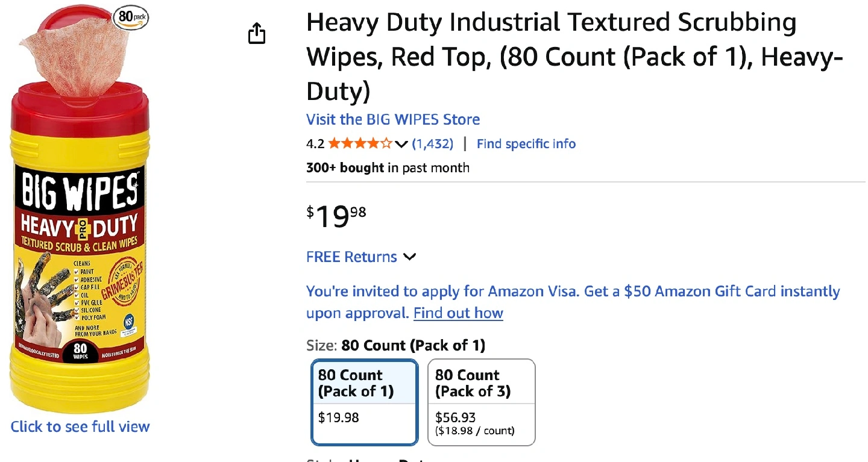
Task: Click the orange star rating icons
Action: click(x=360, y=144)
